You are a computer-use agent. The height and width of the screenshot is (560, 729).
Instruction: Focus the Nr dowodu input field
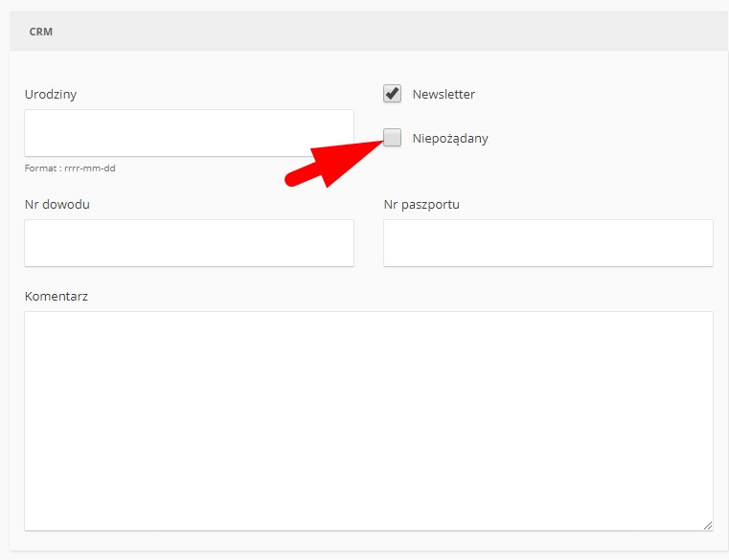click(189, 243)
